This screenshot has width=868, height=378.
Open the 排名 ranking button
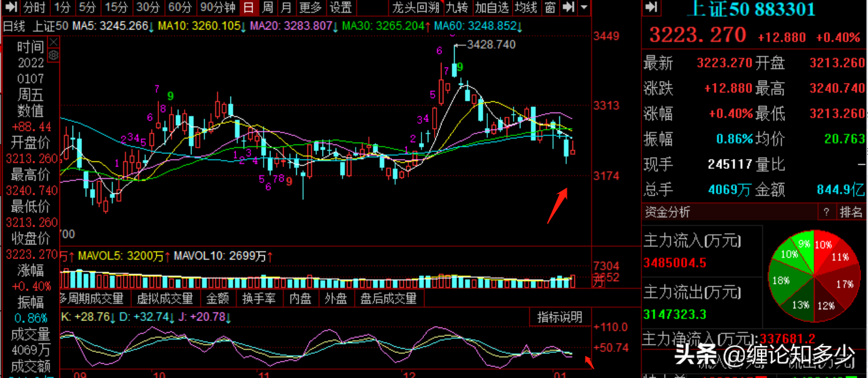point(851,212)
